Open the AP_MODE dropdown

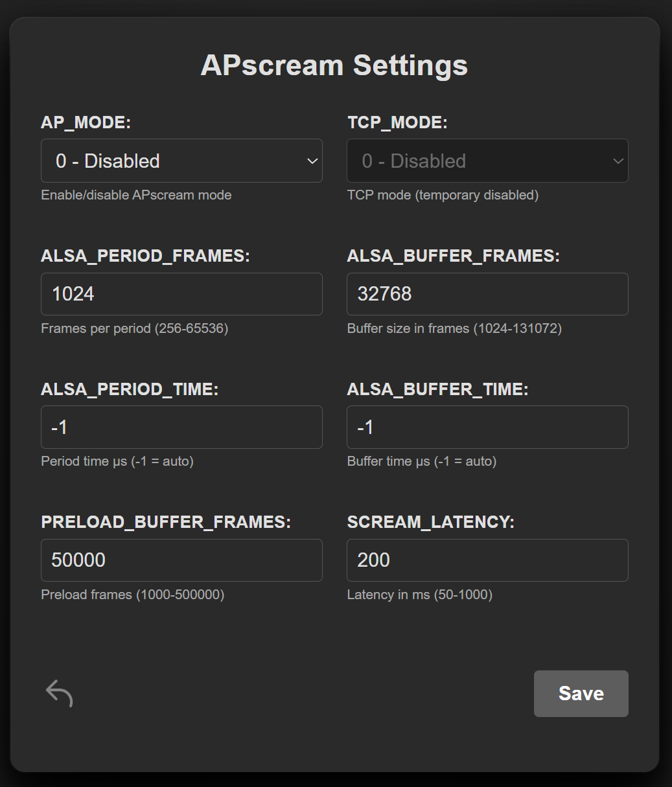[x=181, y=161]
